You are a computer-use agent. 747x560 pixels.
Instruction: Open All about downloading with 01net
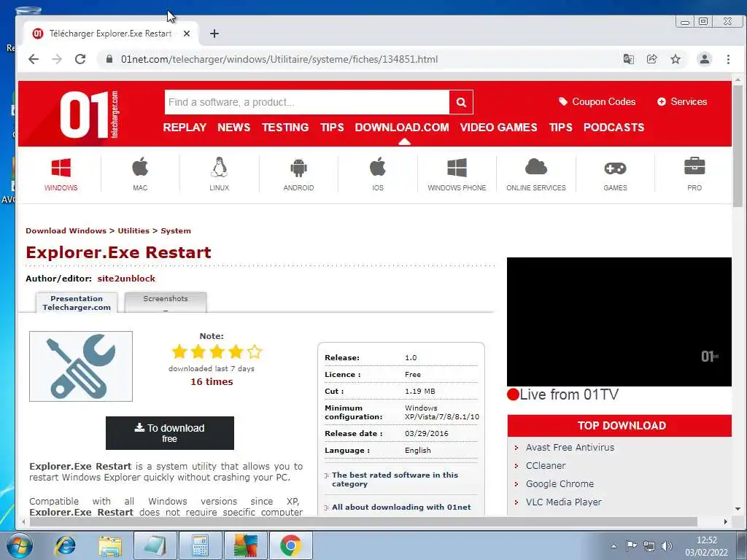tap(401, 507)
